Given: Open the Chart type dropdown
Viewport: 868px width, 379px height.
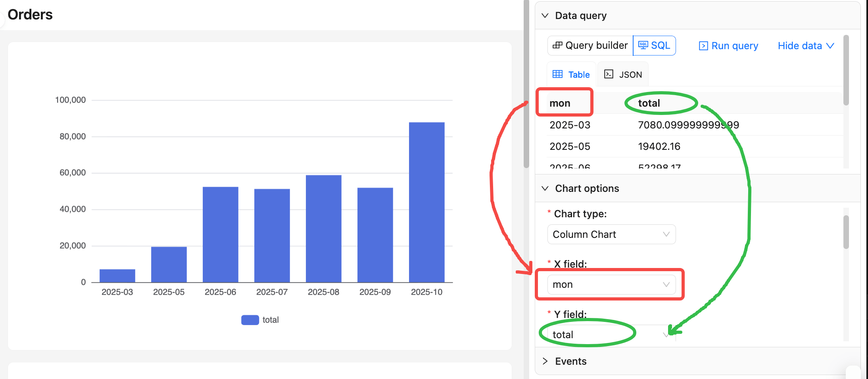Looking at the screenshot, I should tap(611, 234).
